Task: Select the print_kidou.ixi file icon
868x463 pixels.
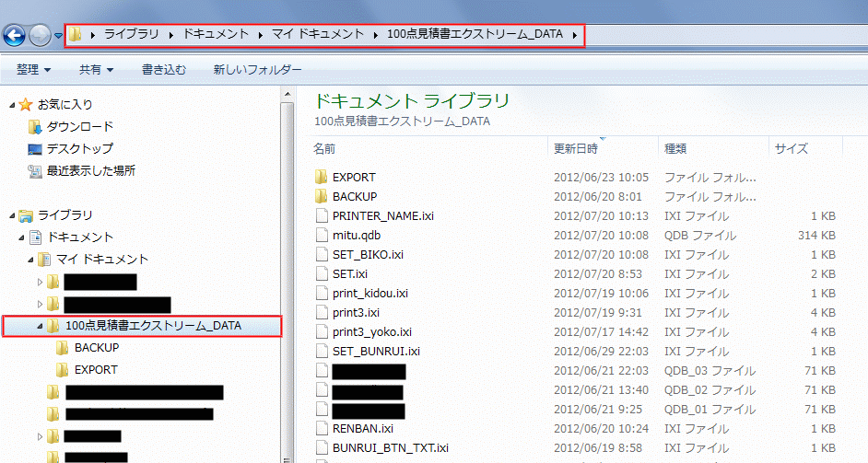Action: coord(322,294)
